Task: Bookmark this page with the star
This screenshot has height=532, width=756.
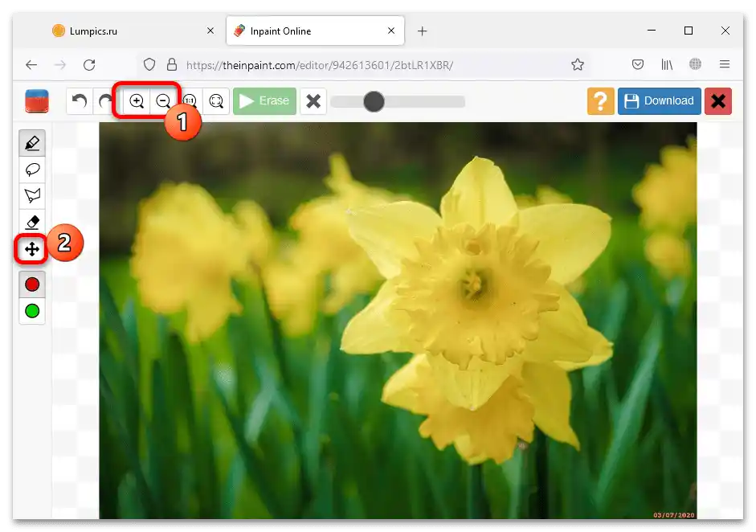Action: 578,64
